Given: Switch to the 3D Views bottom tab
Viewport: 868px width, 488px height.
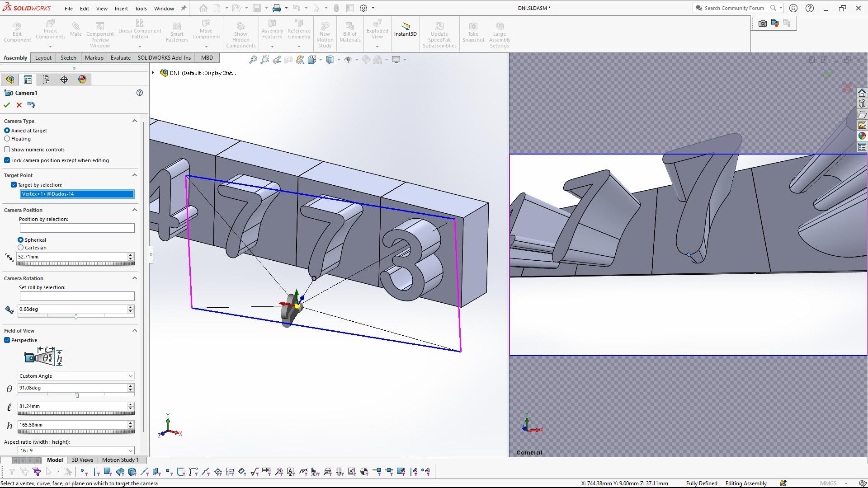Looking at the screenshot, I should coord(82,460).
